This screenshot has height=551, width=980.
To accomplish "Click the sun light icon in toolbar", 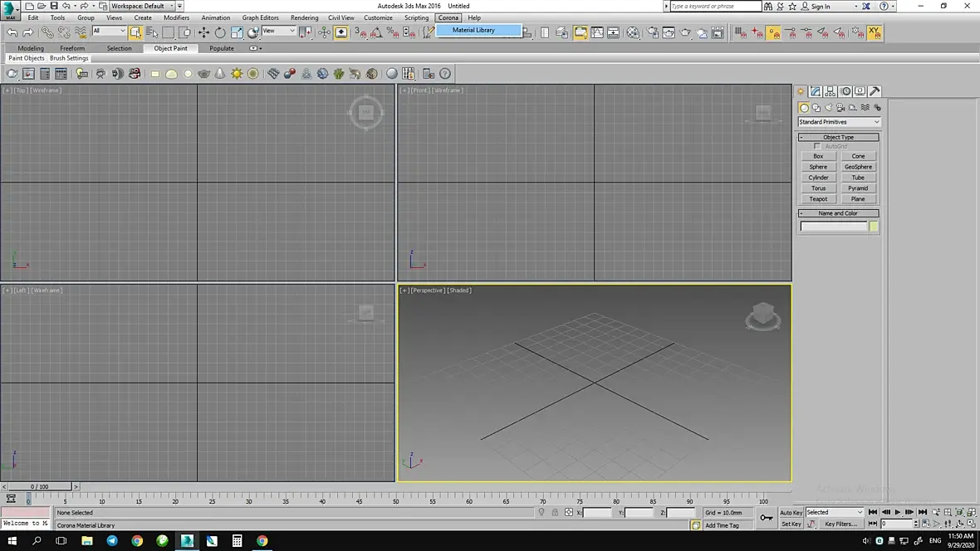I will coord(237,74).
